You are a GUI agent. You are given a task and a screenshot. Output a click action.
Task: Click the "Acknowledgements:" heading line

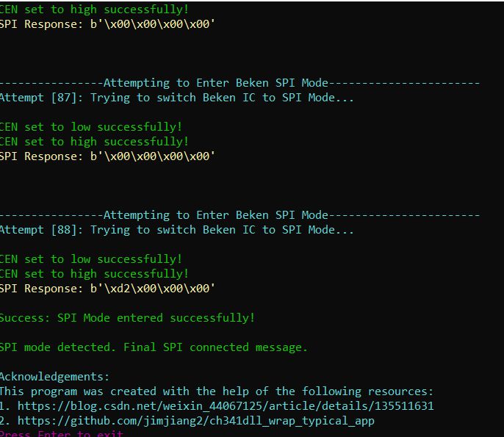pos(54,377)
